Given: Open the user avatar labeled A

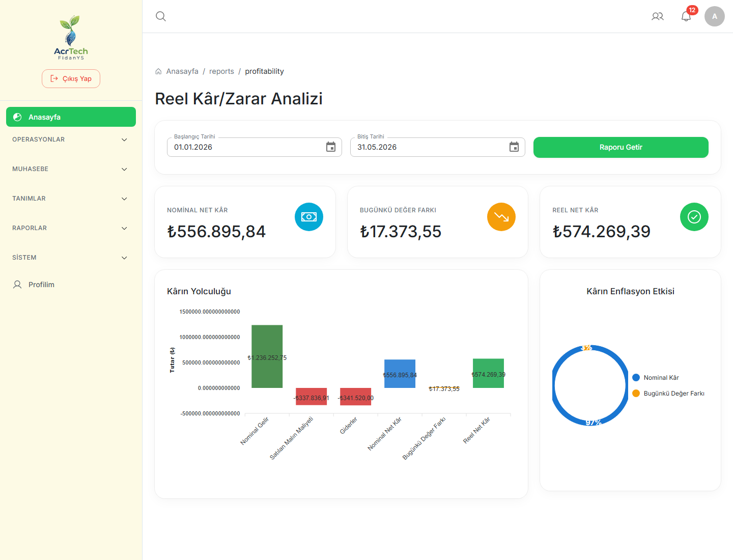Looking at the screenshot, I should 715,16.
